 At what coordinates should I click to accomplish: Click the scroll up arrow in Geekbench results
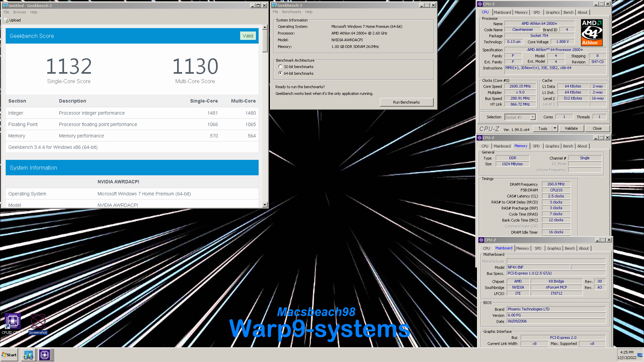pyautogui.click(x=265, y=27)
